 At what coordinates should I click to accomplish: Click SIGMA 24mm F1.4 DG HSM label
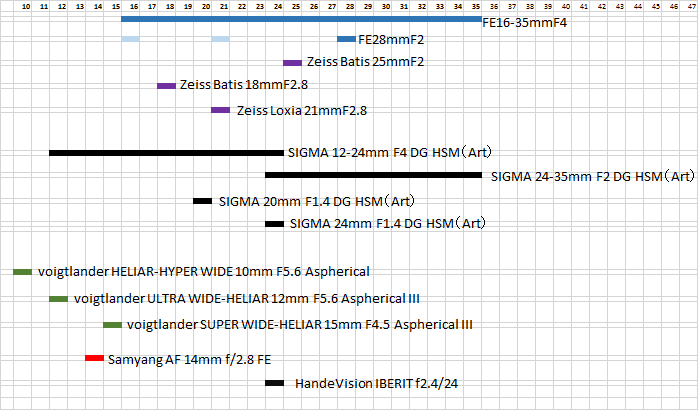[388, 223]
